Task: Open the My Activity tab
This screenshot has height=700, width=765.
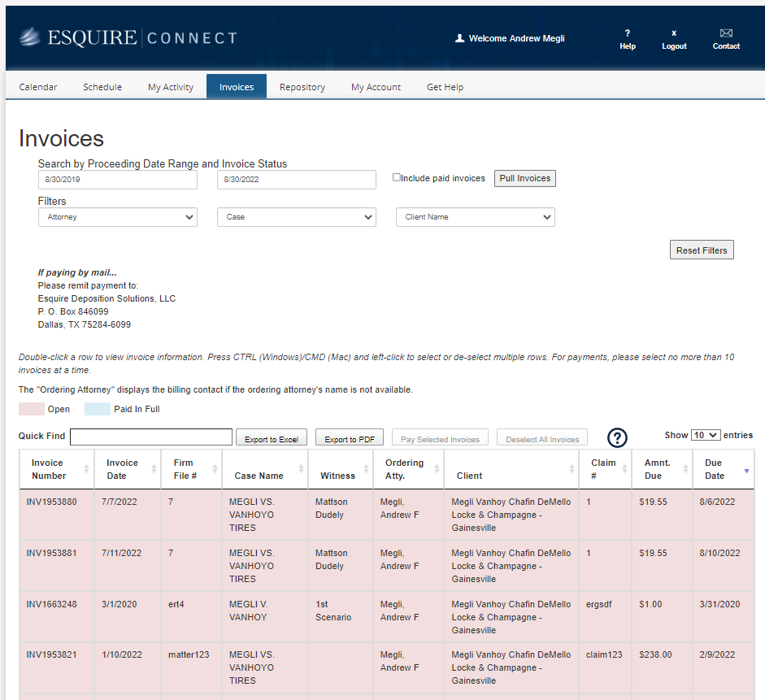Action: click(171, 87)
